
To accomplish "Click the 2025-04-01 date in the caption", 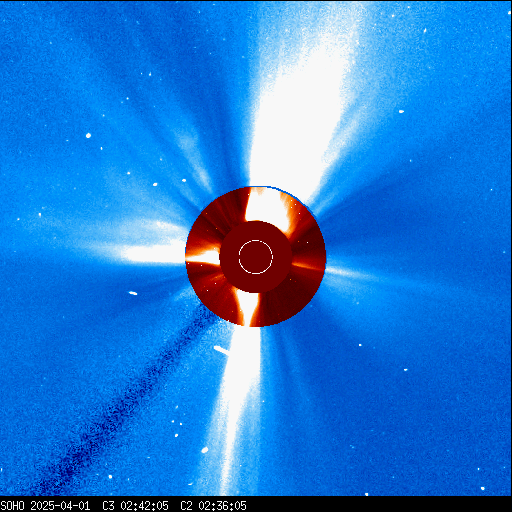I will [x=60, y=506].
